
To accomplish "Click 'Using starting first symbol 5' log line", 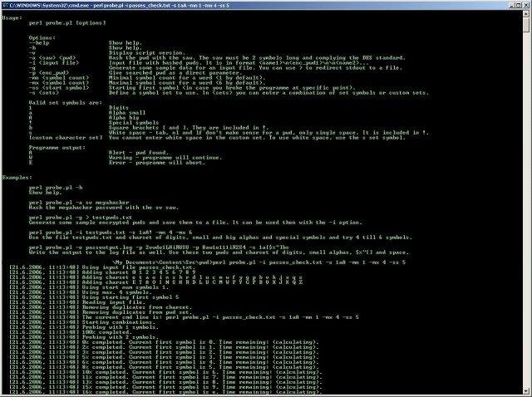I will (94, 297).
